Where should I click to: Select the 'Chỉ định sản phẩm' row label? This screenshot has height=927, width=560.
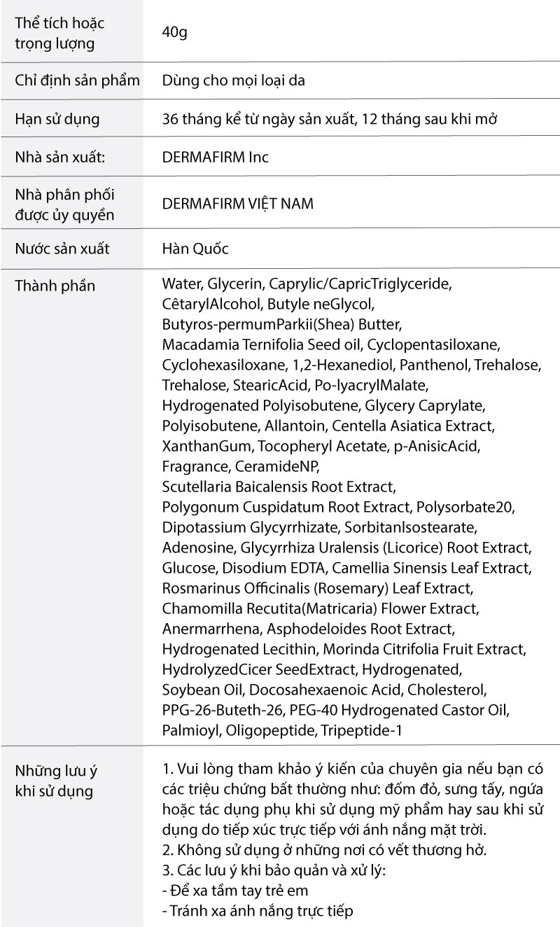(77, 81)
